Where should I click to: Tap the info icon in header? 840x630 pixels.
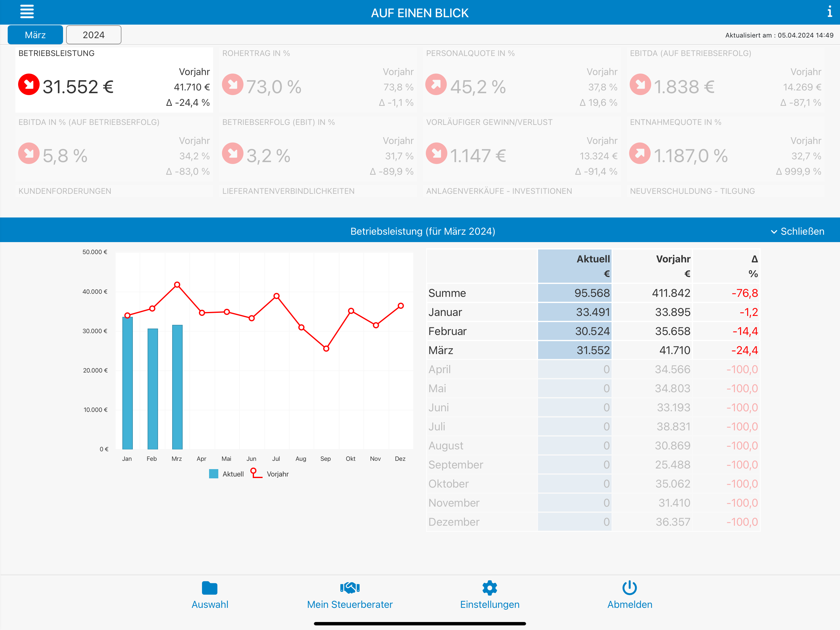click(x=829, y=12)
